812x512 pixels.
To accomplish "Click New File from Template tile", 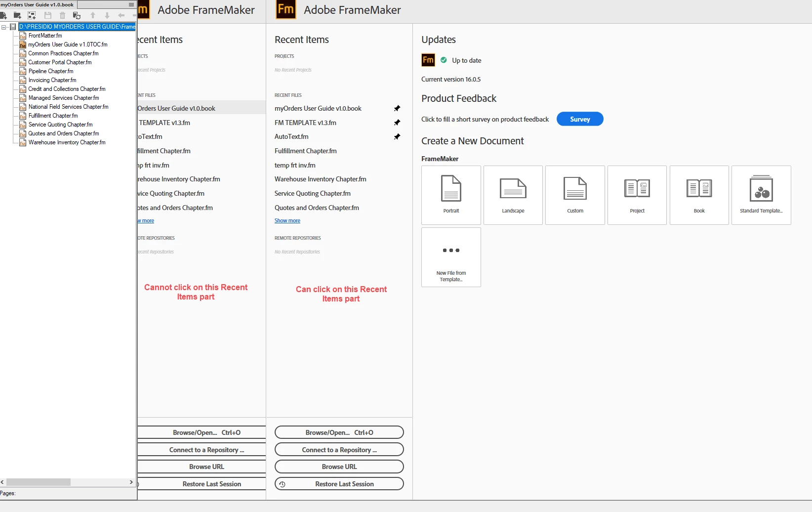I will pyautogui.click(x=451, y=257).
